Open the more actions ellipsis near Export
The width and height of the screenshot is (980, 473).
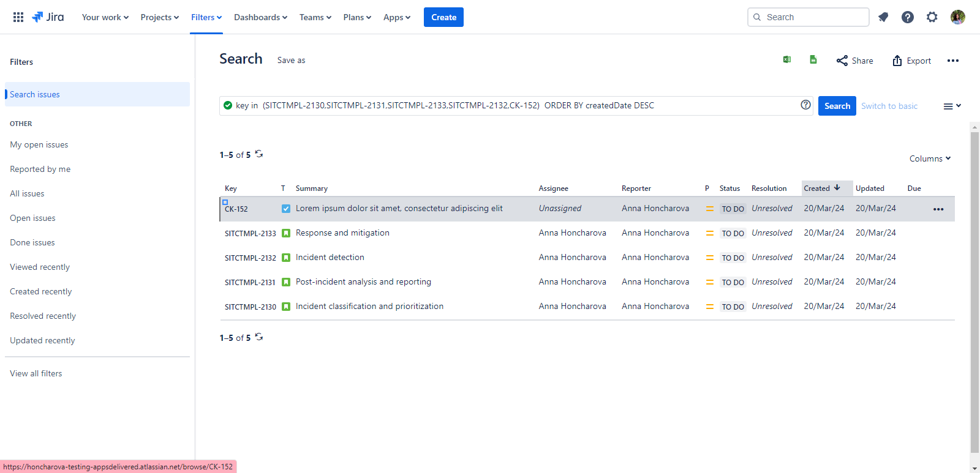pyautogui.click(x=953, y=61)
